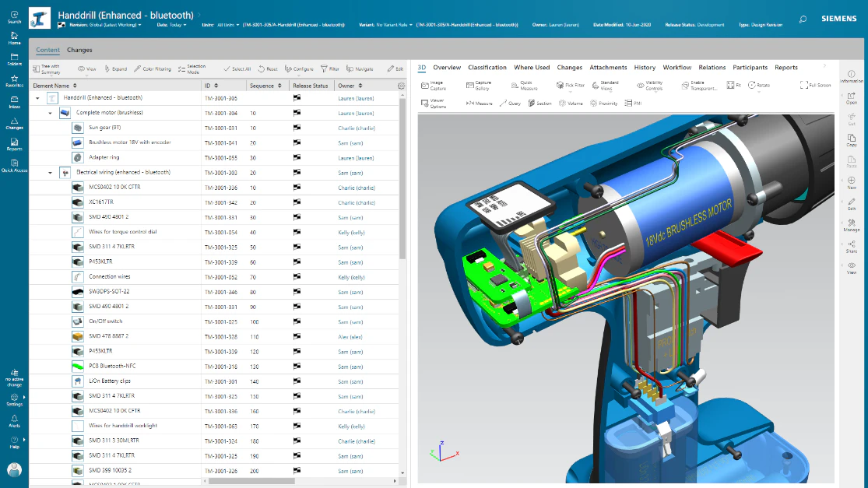
Task: Toggle Color Filtering
Action: [153, 69]
